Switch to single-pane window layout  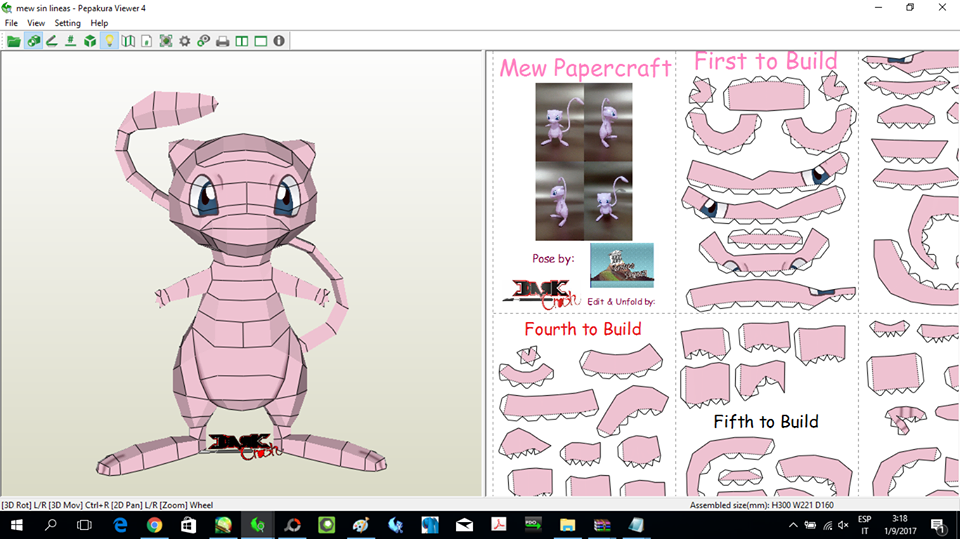click(261, 41)
